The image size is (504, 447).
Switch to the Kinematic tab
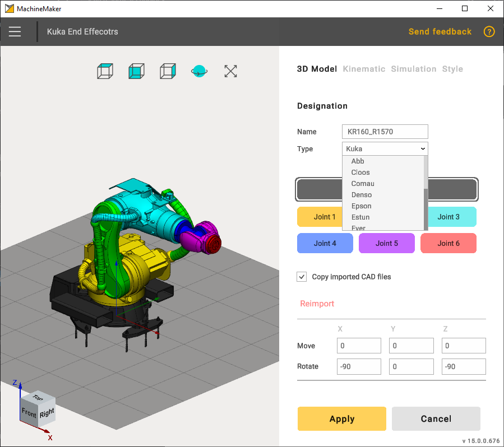click(364, 69)
